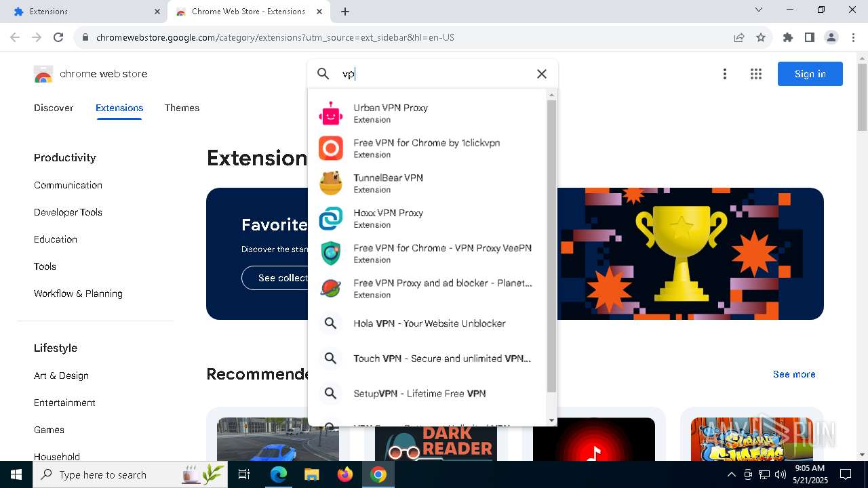Open the Google apps grid
Screen dimensions: 868x488
coord(756,74)
